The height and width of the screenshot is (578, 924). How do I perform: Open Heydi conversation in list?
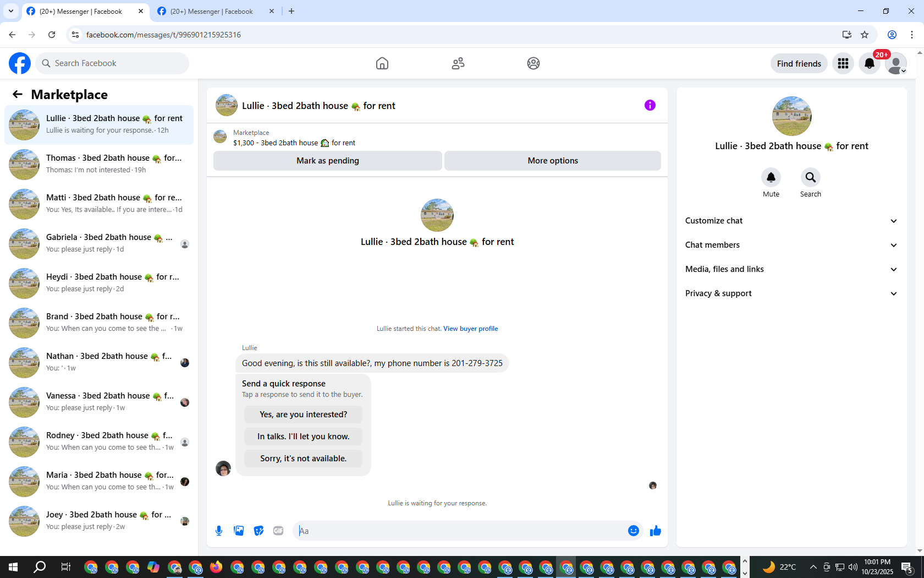click(99, 283)
